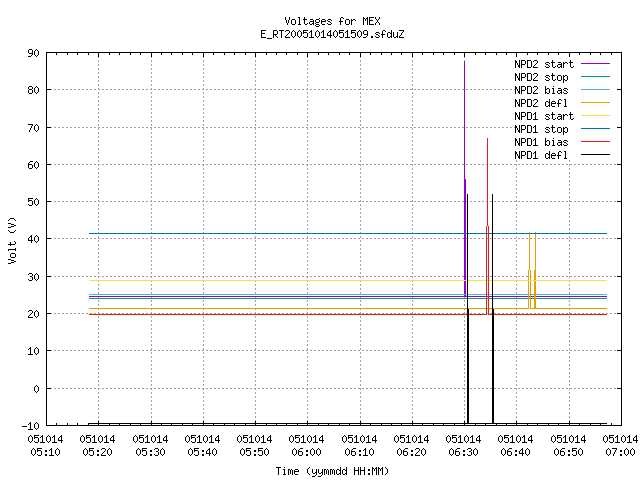Click the red NPD1 bias spike peak near 67 V
This screenshot has width=640, height=480.
click(487, 140)
